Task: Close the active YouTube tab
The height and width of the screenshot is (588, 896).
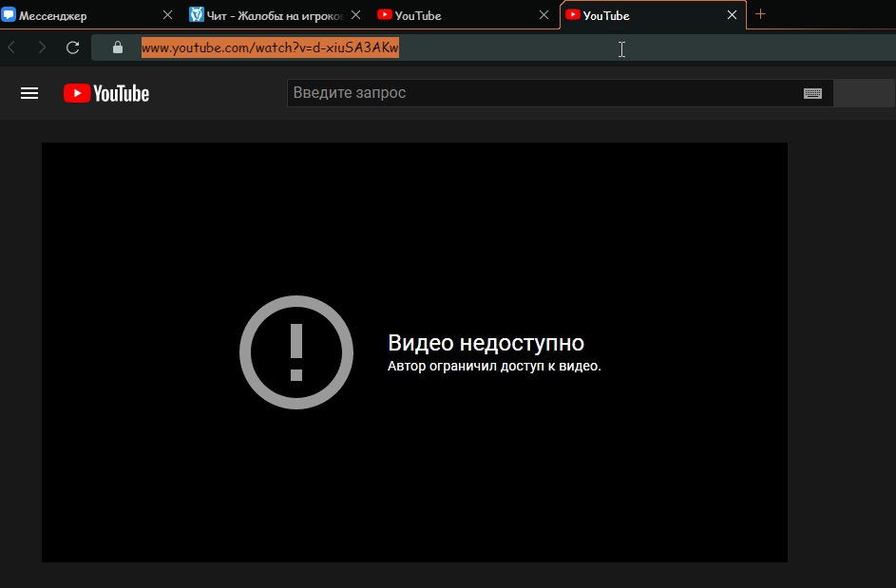Action: pos(733,15)
